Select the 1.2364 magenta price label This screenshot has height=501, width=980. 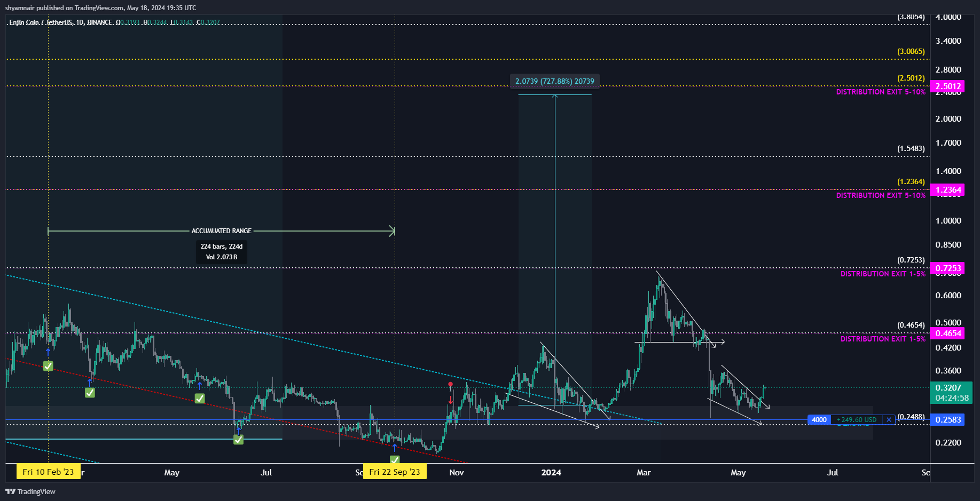[947, 190]
